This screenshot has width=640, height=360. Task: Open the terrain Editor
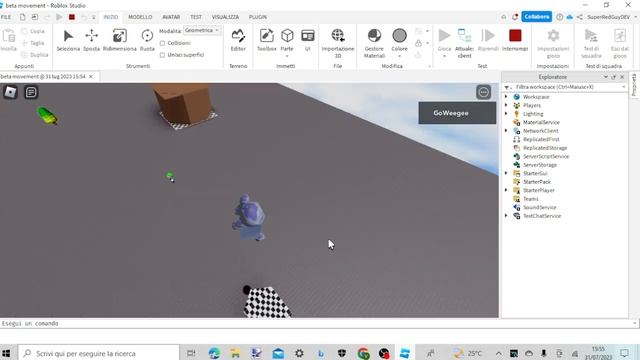[238, 40]
